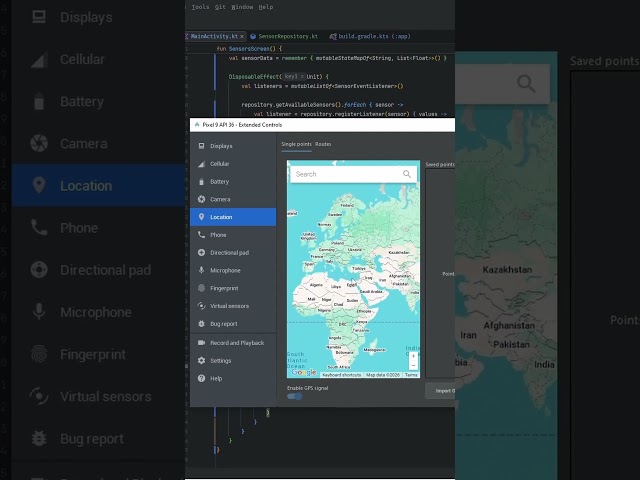Screen dimensions: 640x480
Task: Click the Finland label on the map
Action: coord(347,205)
